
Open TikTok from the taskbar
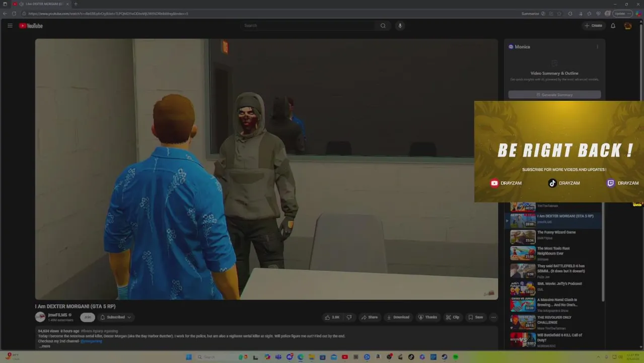click(x=411, y=357)
